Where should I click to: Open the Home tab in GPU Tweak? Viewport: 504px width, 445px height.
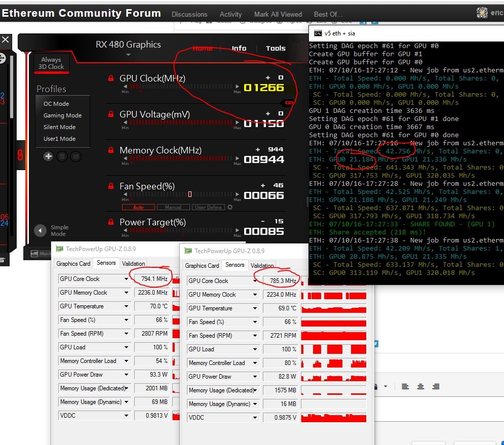203,48
